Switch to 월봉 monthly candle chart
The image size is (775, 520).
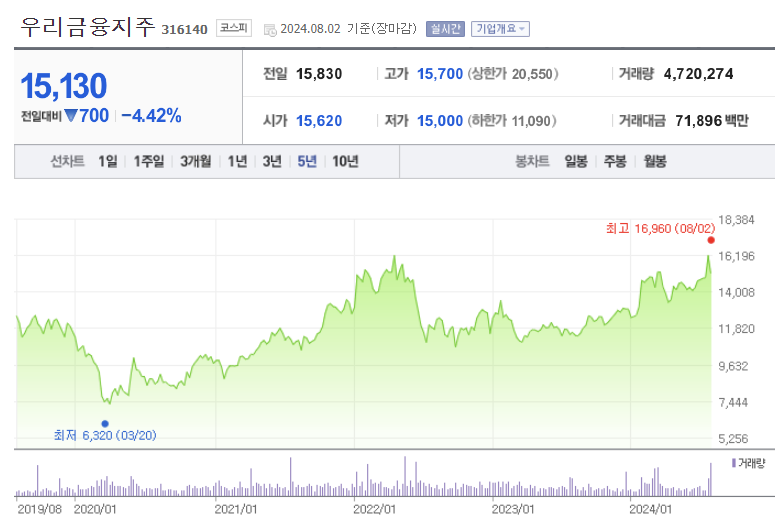[655, 161]
